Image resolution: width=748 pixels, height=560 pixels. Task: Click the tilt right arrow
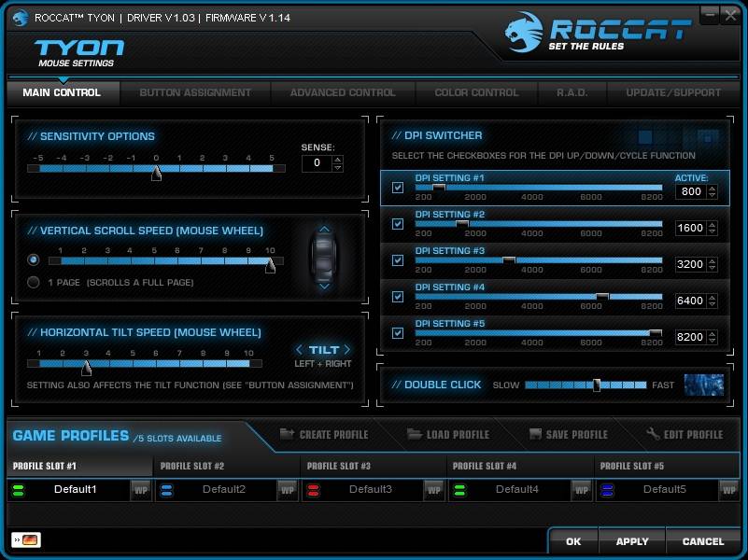click(x=347, y=350)
